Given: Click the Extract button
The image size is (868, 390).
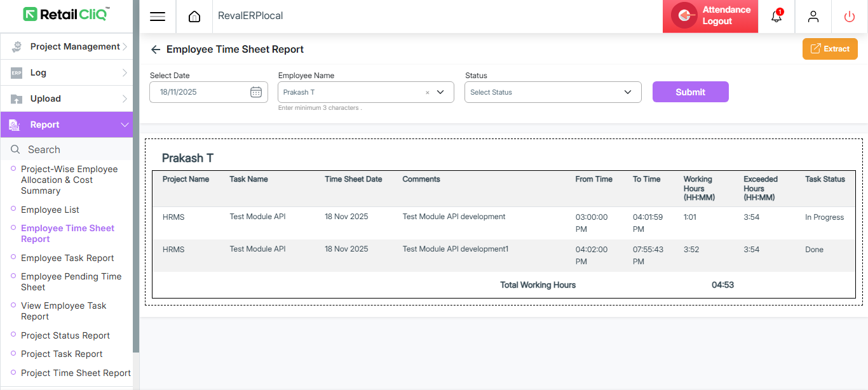Looking at the screenshot, I should click(x=830, y=49).
